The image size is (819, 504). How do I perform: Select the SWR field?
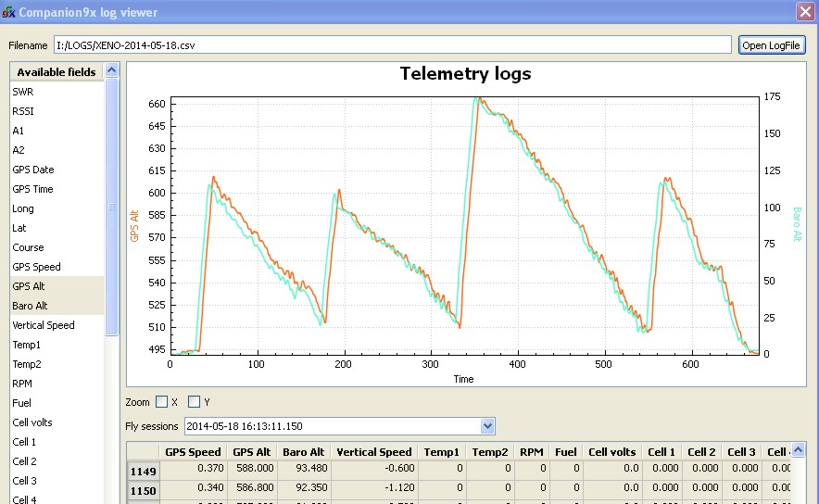(x=22, y=92)
